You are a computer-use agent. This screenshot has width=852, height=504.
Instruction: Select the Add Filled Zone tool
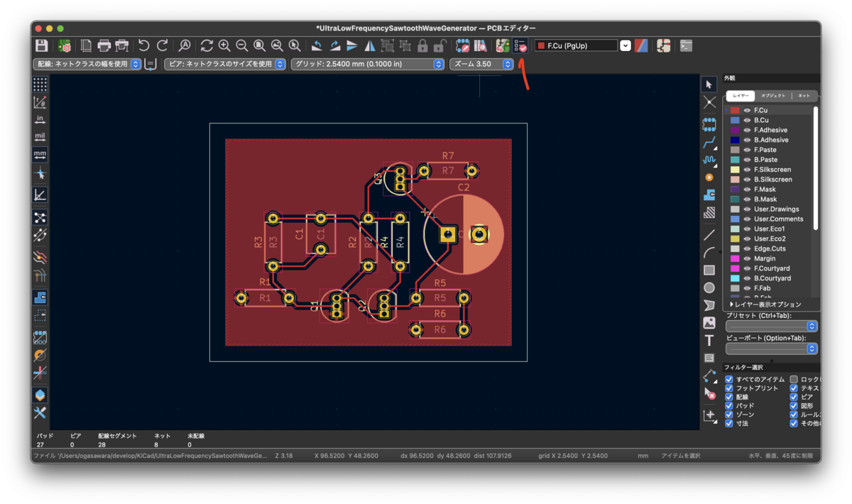(x=709, y=195)
